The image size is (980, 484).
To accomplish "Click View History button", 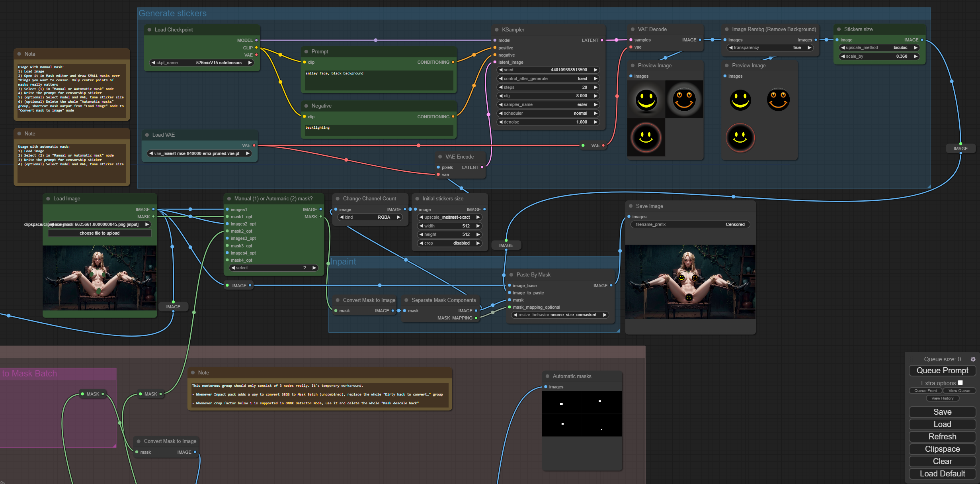I will [x=942, y=398].
